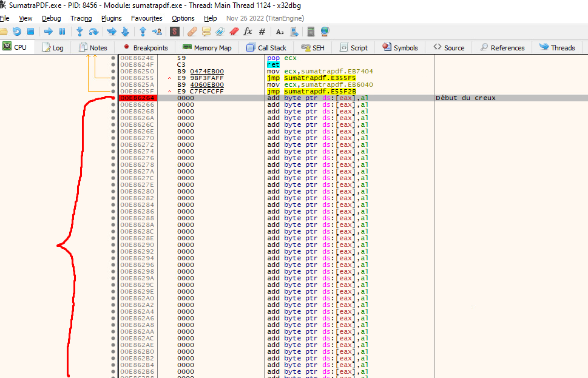
Task: Open the Help menu
Action: click(x=211, y=18)
